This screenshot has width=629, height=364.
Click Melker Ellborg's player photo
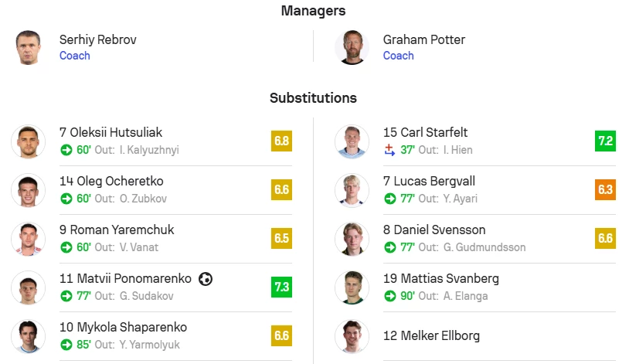pos(352,336)
